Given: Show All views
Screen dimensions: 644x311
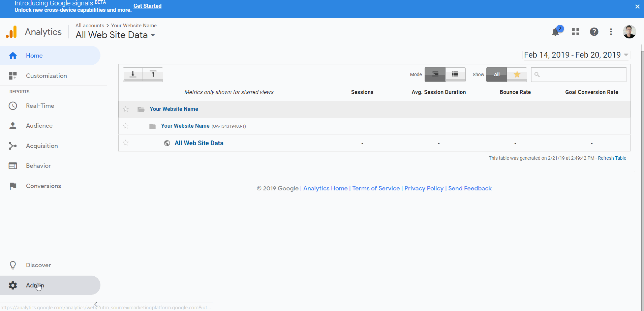Looking at the screenshot, I should tap(496, 74).
